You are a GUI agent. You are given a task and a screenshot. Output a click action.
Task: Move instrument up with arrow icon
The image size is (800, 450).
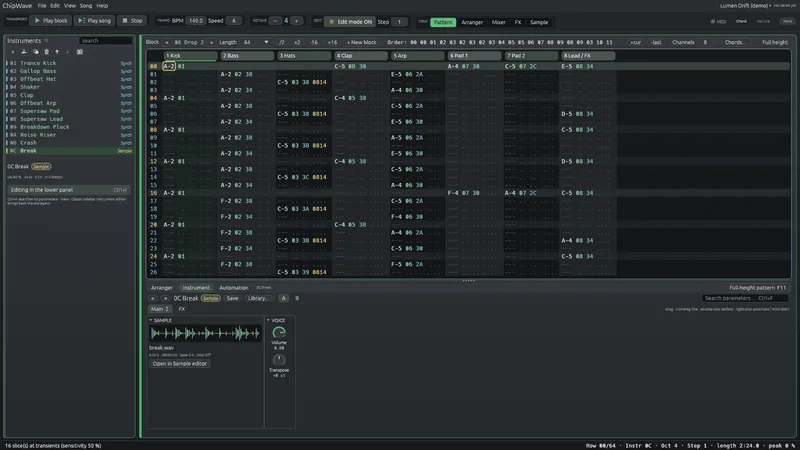[57, 52]
